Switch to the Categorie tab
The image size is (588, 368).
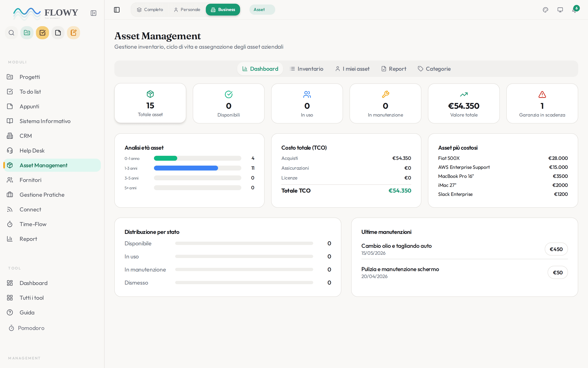434,69
